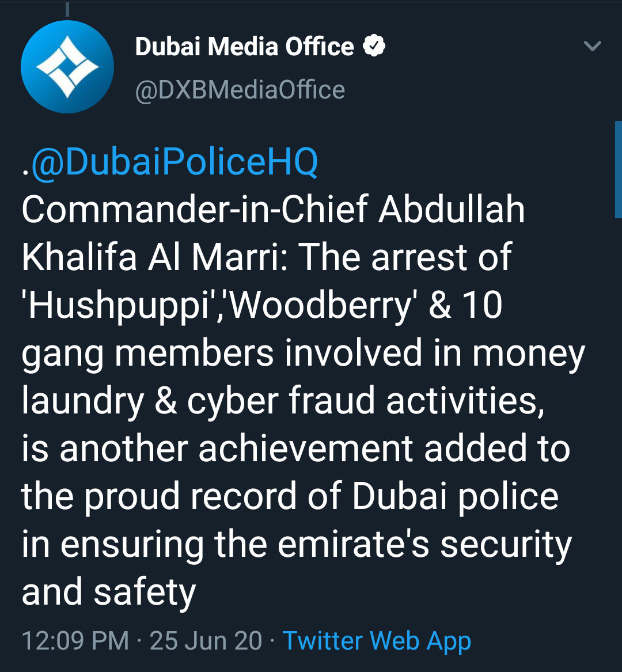Click the thread connector line above the avatar
The width and height of the screenshot is (622, 672).
pos(67,9)
